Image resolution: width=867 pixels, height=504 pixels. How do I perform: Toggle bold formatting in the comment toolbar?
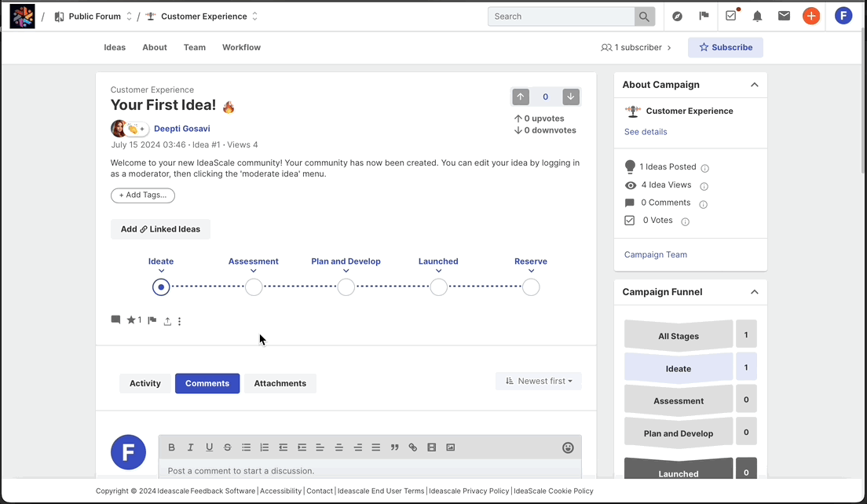(171, 447)
